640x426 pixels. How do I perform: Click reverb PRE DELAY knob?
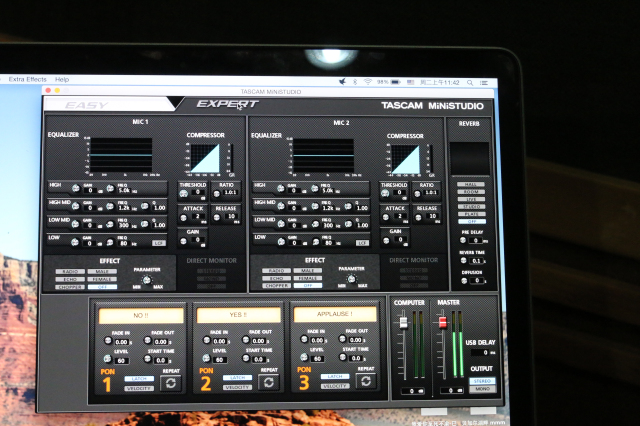point(463,240)
